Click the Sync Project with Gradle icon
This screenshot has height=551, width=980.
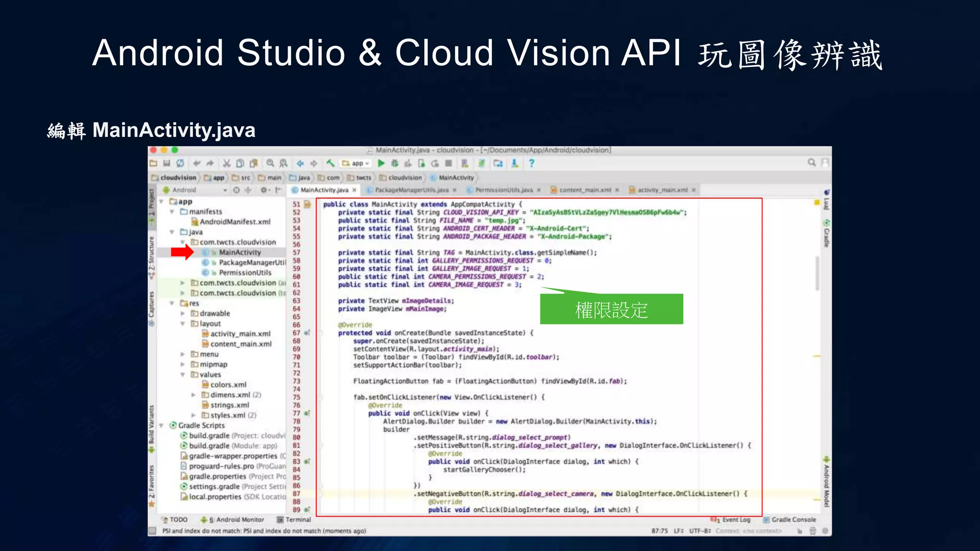pos(482,163)
